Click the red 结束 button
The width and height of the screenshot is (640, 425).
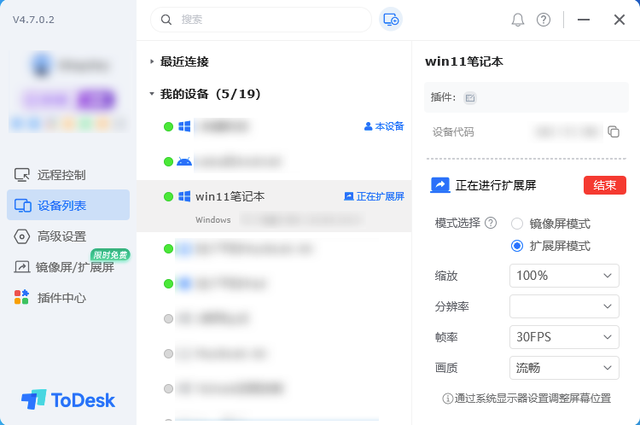(x=604, y=185)
